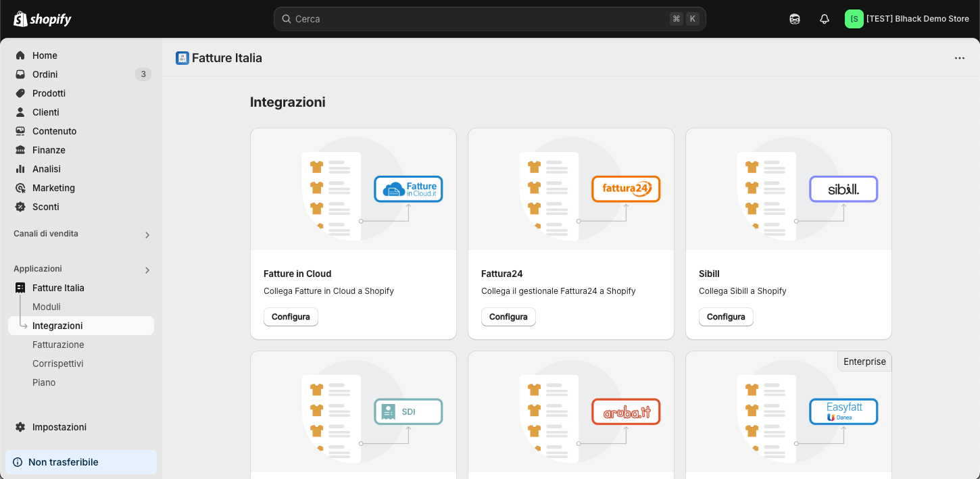The width and height of the screenshot is (980, 479).
Task: Select Fatturazione submenu item
Action: tap(81, 345)
